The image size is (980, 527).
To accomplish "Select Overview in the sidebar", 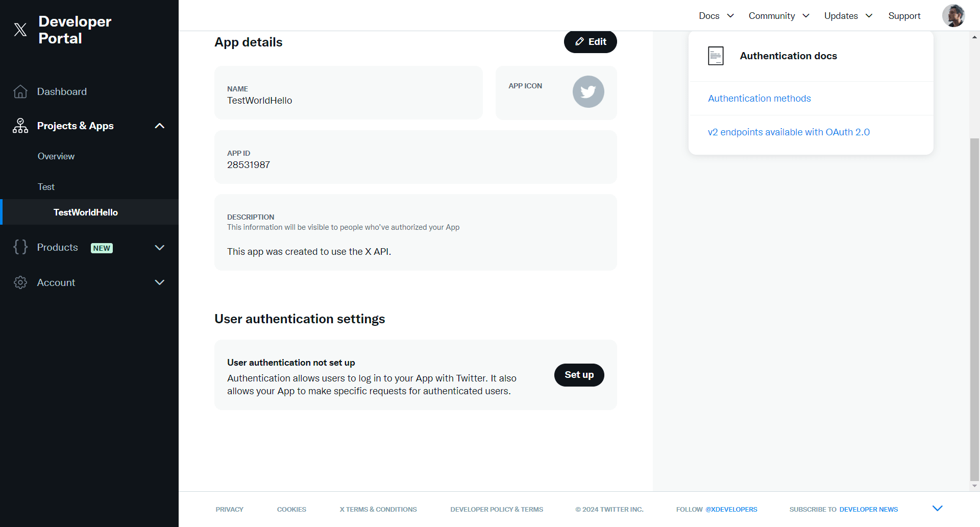I will (56, 156).
